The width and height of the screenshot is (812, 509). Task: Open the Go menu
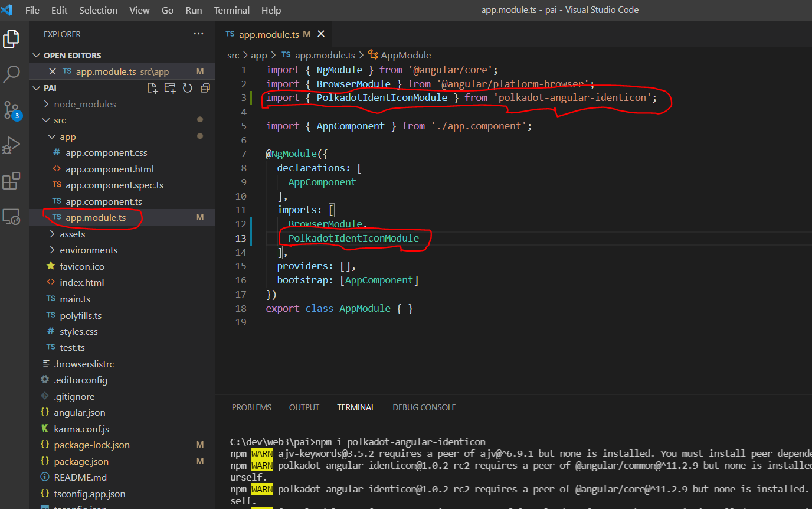[x=168, y=10]
